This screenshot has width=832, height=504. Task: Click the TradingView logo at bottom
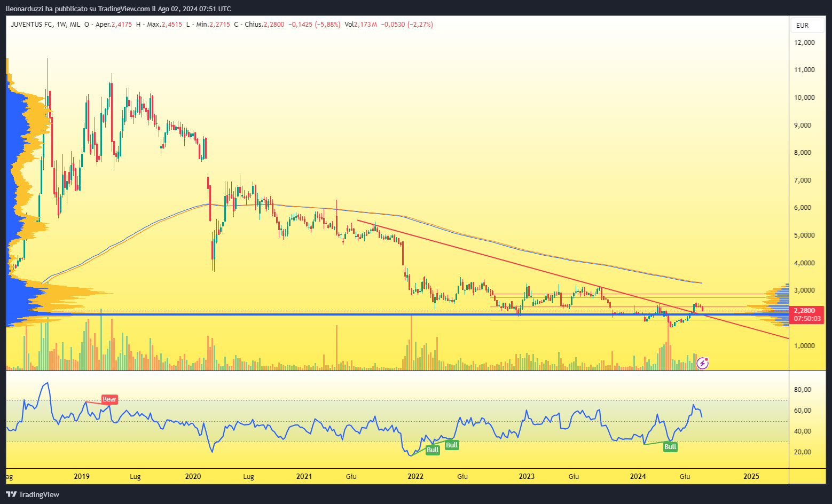click(33, 494)
